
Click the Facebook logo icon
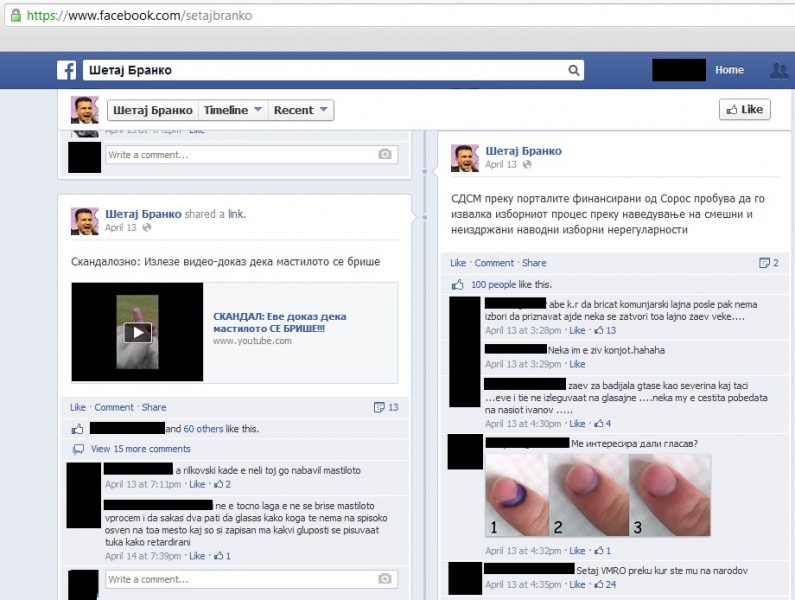[x=67, y=71]
